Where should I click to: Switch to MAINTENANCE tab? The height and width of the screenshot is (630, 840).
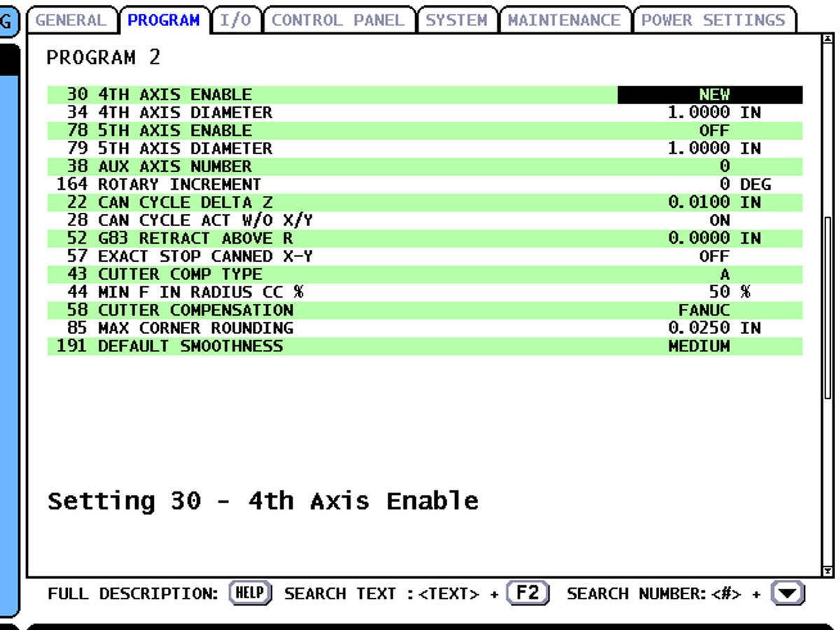coord(564,20)
